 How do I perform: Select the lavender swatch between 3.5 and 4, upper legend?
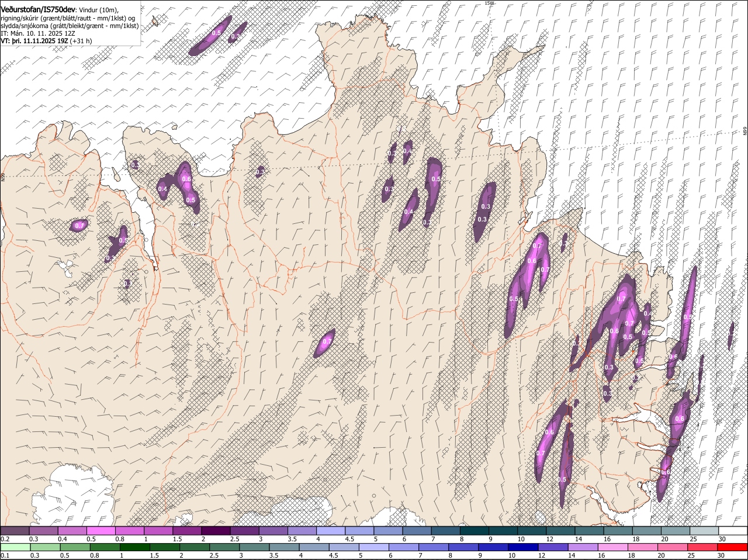click(x=302, y=530)
